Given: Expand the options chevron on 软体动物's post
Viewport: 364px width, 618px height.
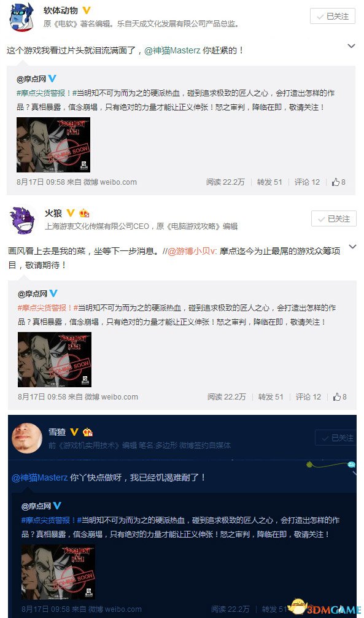Looking at the screenshot, I should coord(351,47).
